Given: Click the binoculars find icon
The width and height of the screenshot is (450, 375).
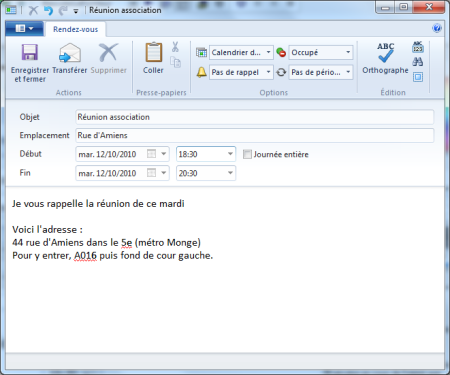Looking at the screenshot, I should (418, 62).
